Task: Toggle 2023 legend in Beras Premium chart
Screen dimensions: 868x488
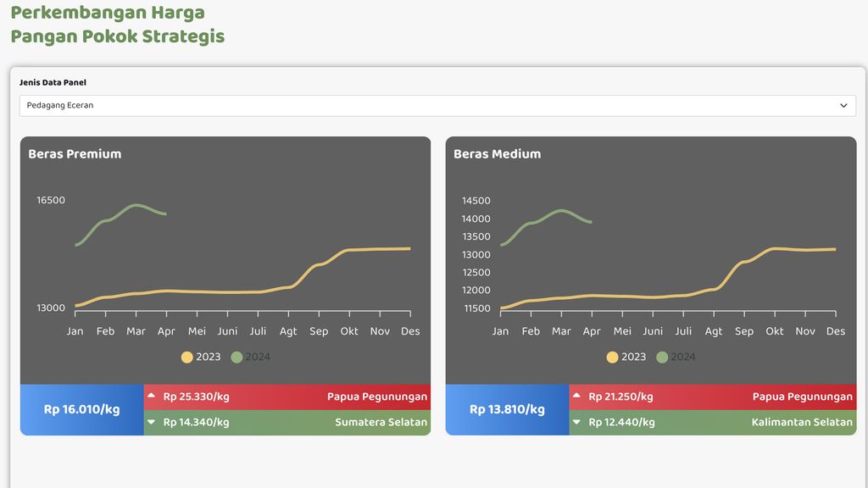Action: pyautogui.click(x=201, y=357)
